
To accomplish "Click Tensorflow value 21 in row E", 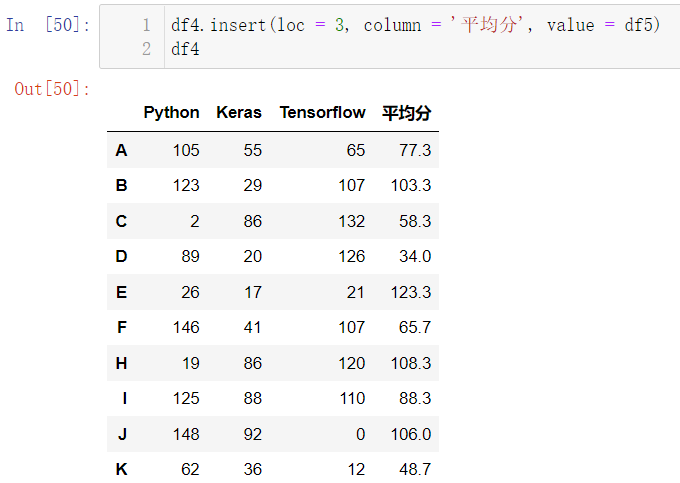I will (356, 292).
